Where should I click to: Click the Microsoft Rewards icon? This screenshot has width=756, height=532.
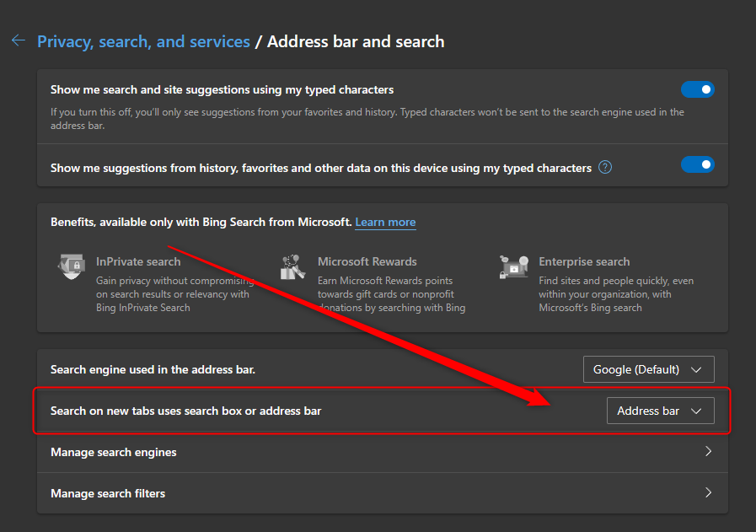pyautogui.click(x=292, y=266)
